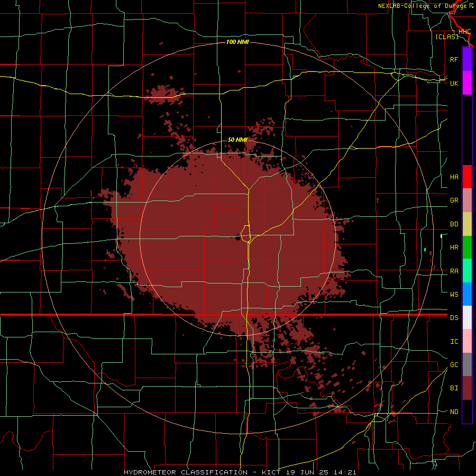Image resolution: width=476 pixels, height=476 pixels.
Task: Click the HA legend label
Action: tap(454, 177)
